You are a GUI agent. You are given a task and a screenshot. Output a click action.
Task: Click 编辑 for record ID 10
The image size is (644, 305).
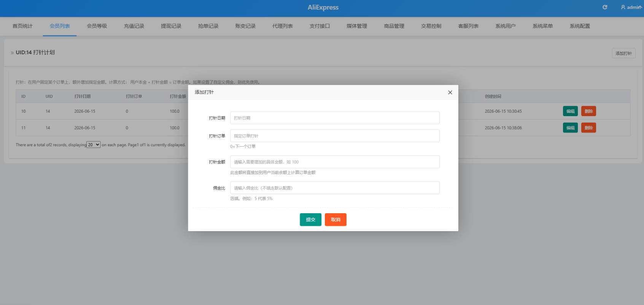pyautogui.click(x=570, y=111)
